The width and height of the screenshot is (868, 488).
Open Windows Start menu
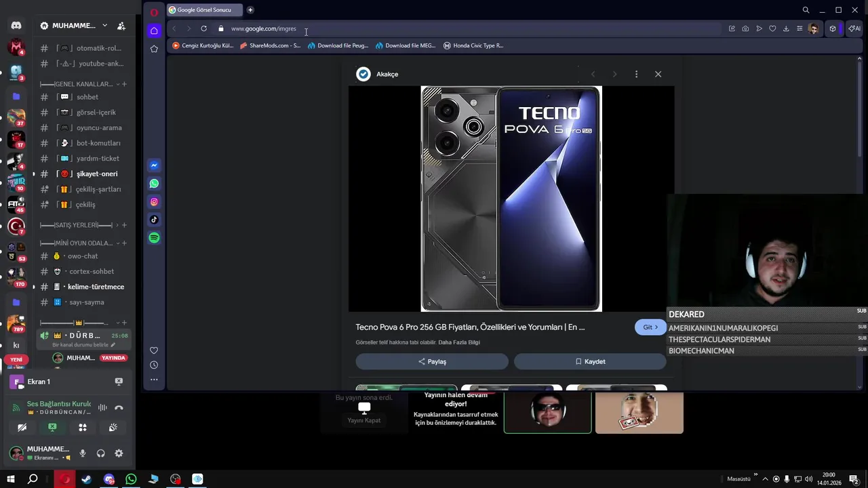[10, 479]
